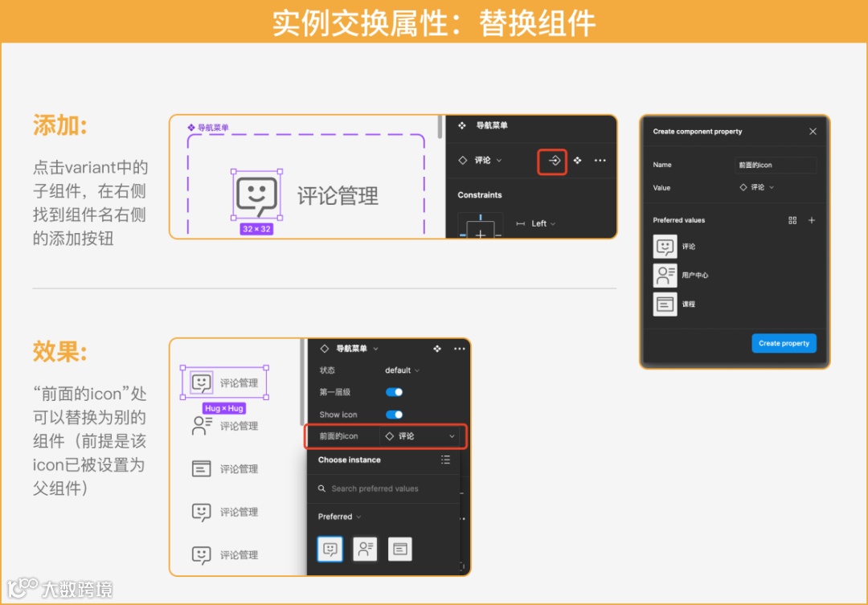Choose the user center icon in Preferred
868x605 pixels.
click(x=365, y=549)
